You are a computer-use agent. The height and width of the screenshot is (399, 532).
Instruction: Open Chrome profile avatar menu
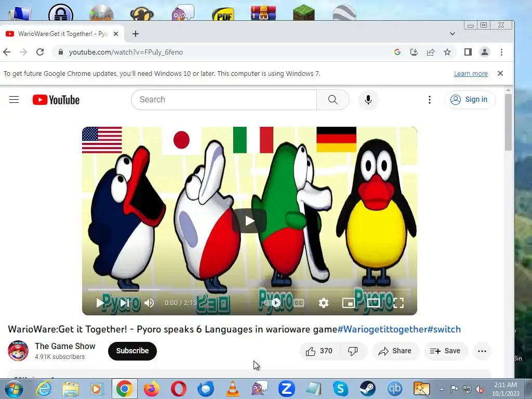pyautogui.click(x=485, y=52)
